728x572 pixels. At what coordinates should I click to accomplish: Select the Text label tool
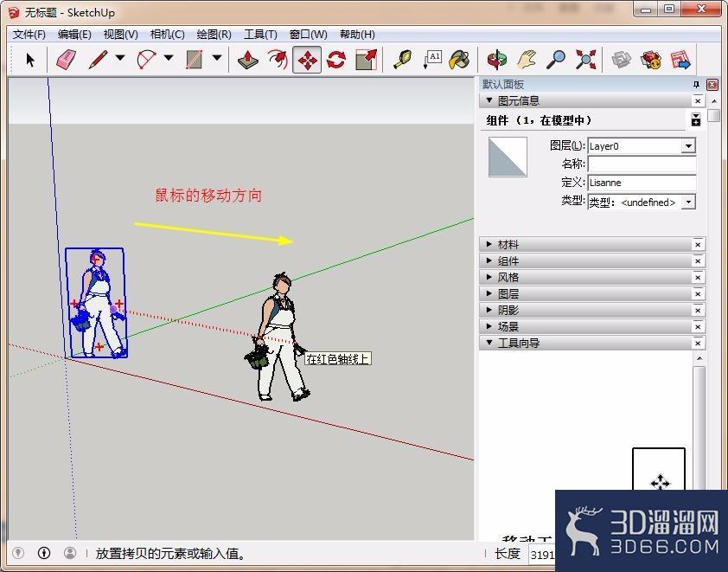pos(431,60)
